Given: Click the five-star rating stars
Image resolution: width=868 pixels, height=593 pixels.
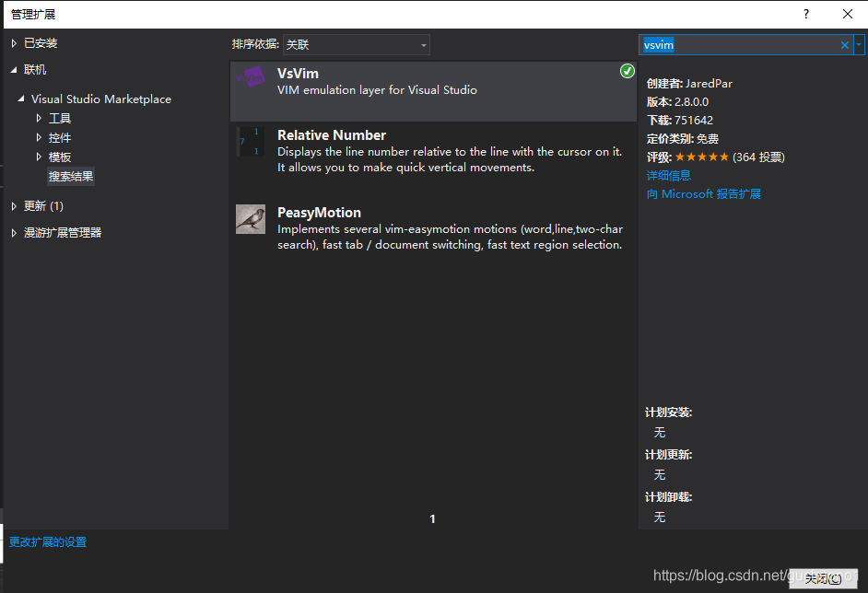Looking at the screenshot, I should coord(702,157).
